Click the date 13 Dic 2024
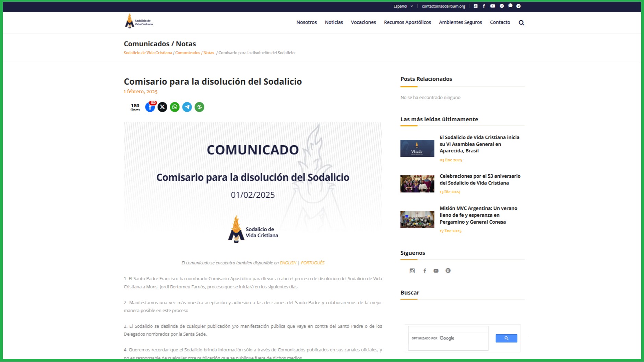 point(450,192)
